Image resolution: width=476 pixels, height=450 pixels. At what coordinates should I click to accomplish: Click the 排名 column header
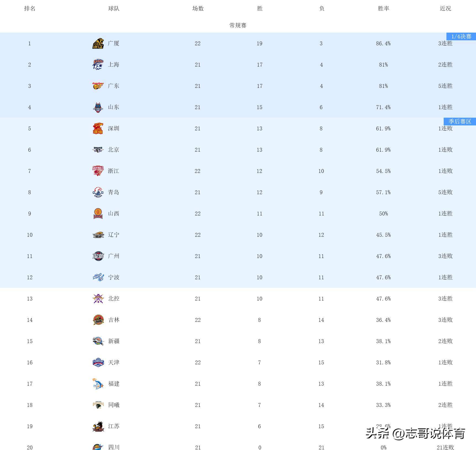(x=30, y=9)
